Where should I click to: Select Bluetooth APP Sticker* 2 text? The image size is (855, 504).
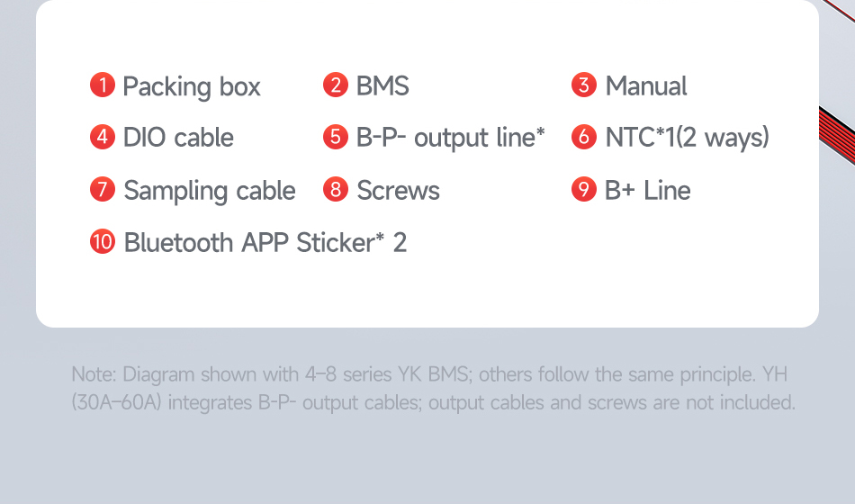point(265,243)
